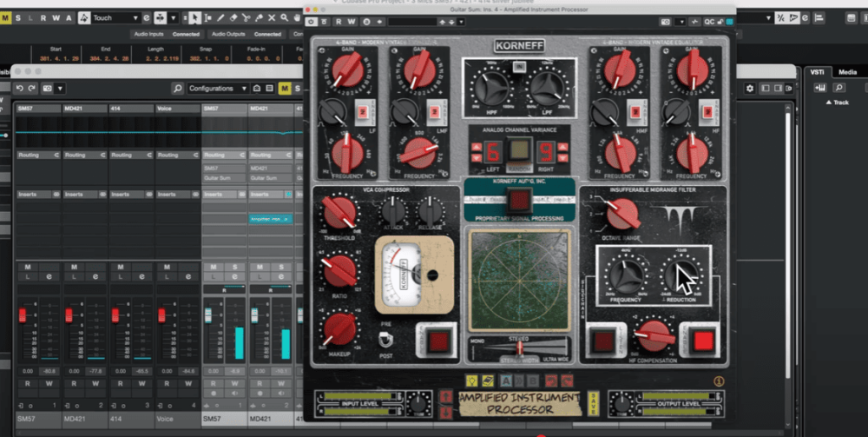Open the MixConsole channel search magnifier
Viewport: 868px width, 437px height.
coord(177,88)
